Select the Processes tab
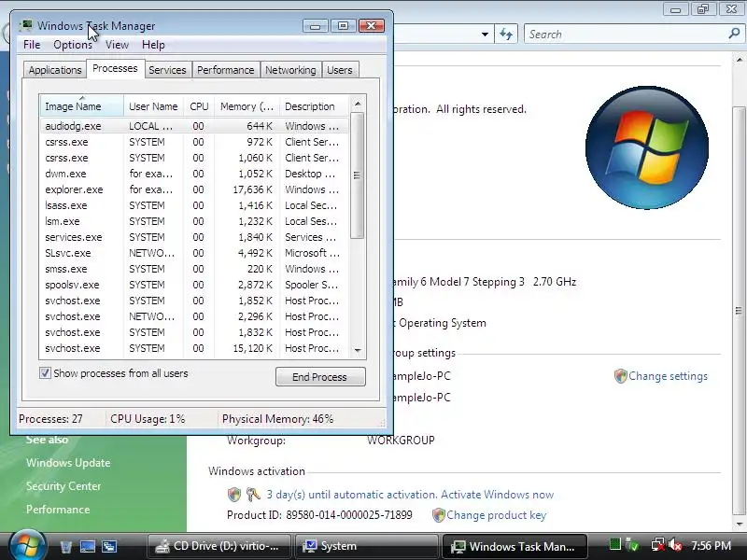This screenshot has height=560, width=747. click(x=115, y=68)
